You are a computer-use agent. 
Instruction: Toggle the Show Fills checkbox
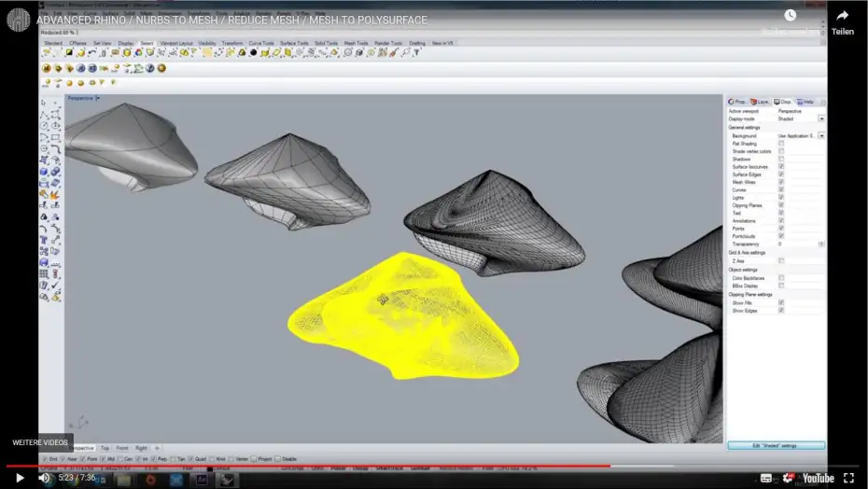coord(781,303)
